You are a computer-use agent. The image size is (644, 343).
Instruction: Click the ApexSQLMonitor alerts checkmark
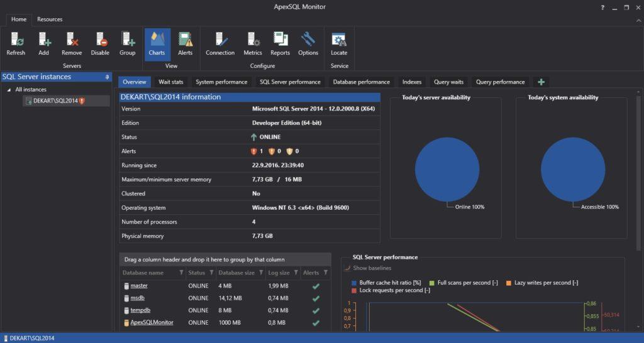click(x=316, y=323)
